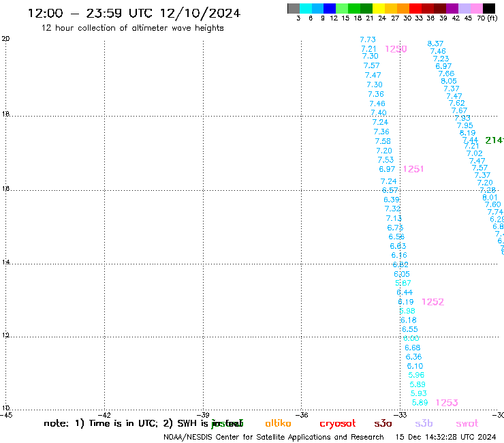Click the cyan 6 ft legend swatch
Image resolution: width=504 pixels, height=443 pixels.
306,8
